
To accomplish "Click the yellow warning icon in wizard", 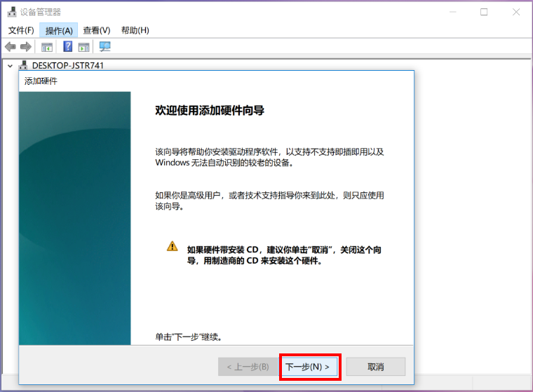I will click(172, 246).
